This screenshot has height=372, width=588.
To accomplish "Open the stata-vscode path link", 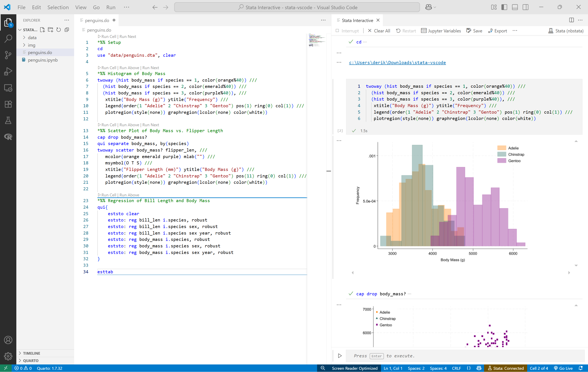I will (x=397, y=62).
